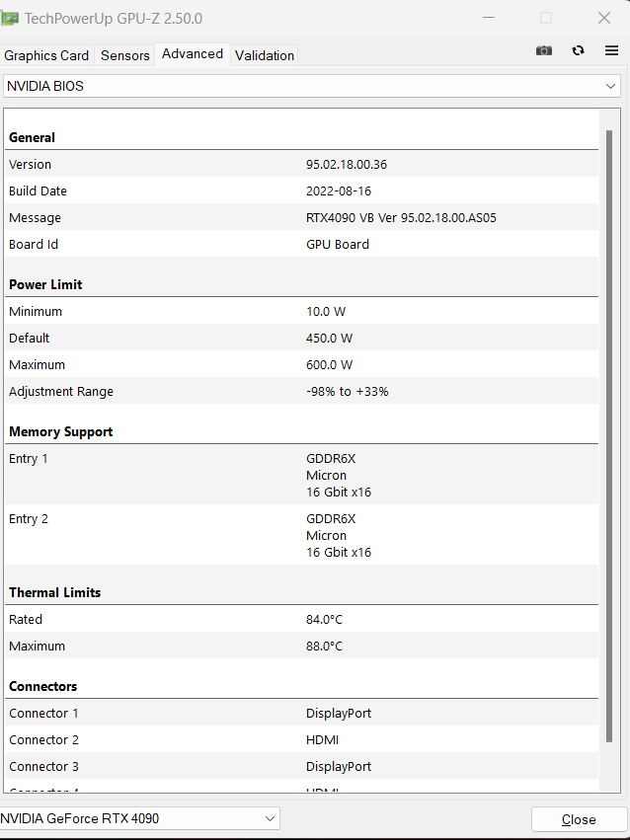This screenshot has width=630, height=840.
Task: Select the Version row showing 95.02.18.00.36
Action: pyautogui.click(x=301, y=164)
